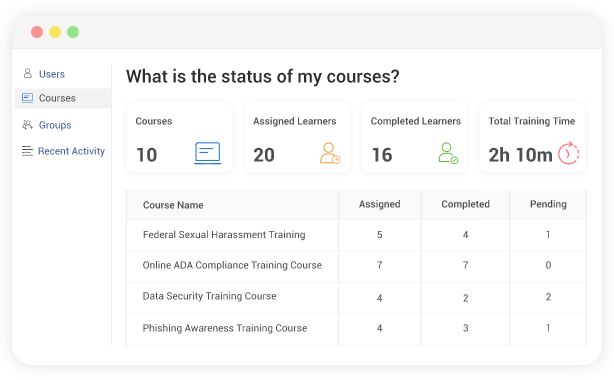Click the Completed Learners card title
The height and width of the screenshot is (380, 614).
(x=415, y=121)
